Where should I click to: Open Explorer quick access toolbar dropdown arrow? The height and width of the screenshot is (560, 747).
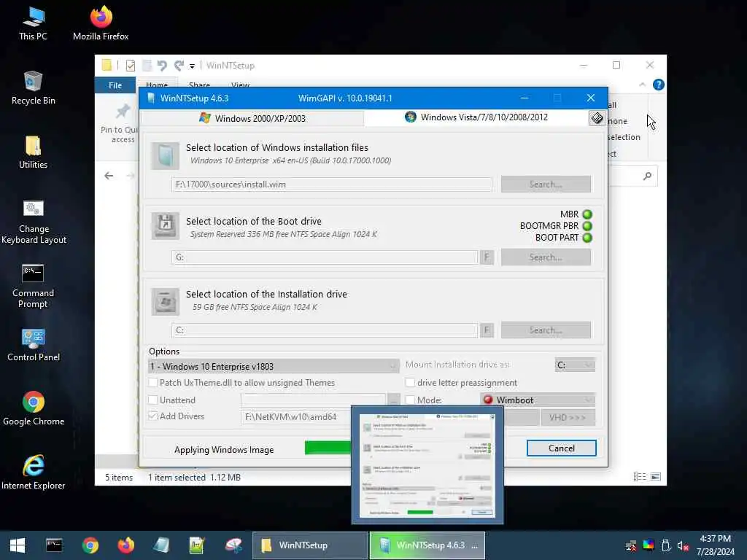192,66
